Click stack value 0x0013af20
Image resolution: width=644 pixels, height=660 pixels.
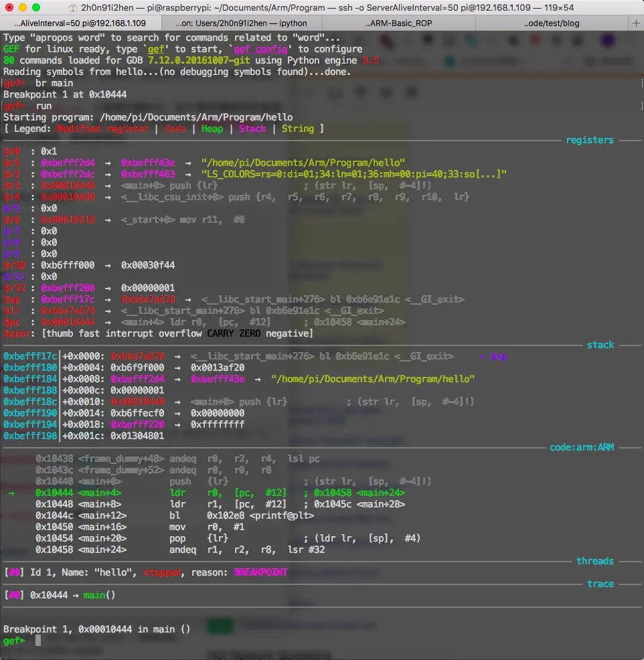coord(218,367)
